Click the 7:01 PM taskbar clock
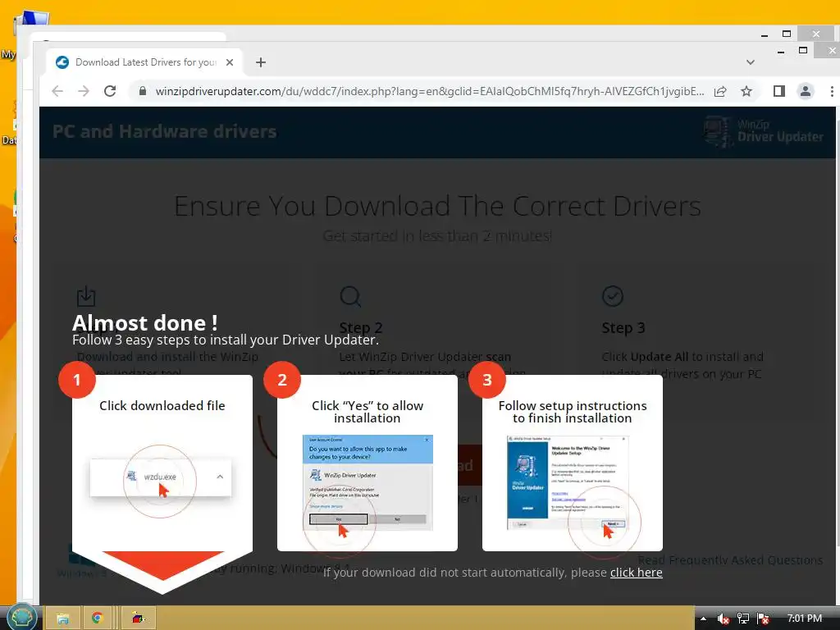840x630 pixels. pyautogui.click(x=804, y=619)
